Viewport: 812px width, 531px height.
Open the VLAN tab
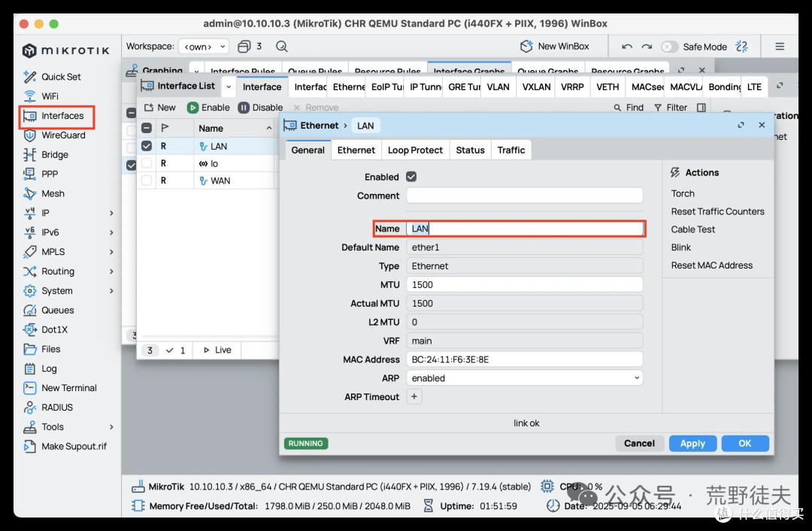(x=498, y=87)
